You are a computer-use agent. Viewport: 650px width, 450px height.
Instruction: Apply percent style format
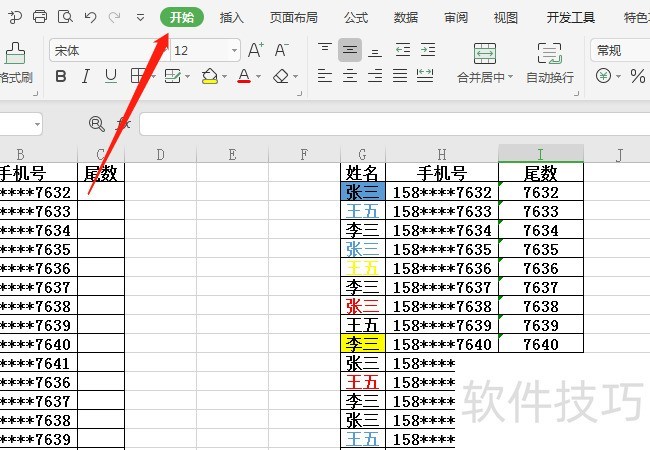[638, 76]
